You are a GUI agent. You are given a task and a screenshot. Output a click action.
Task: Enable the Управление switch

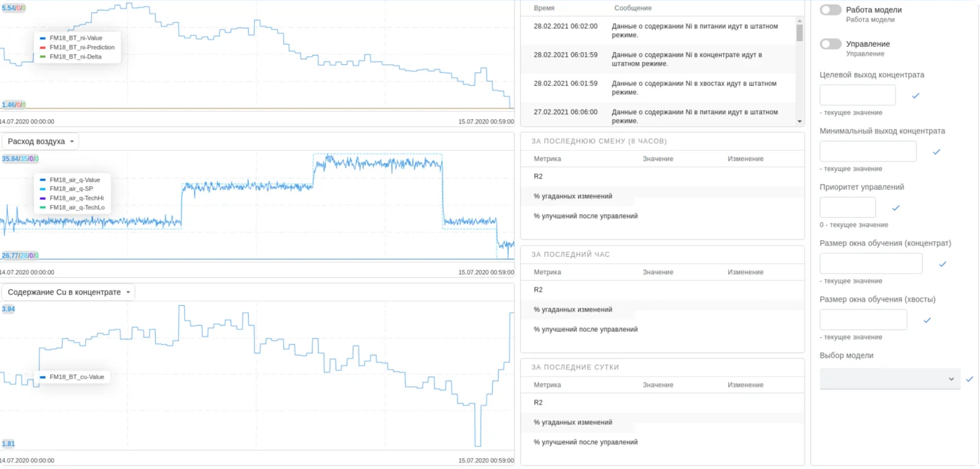[831, 44]
